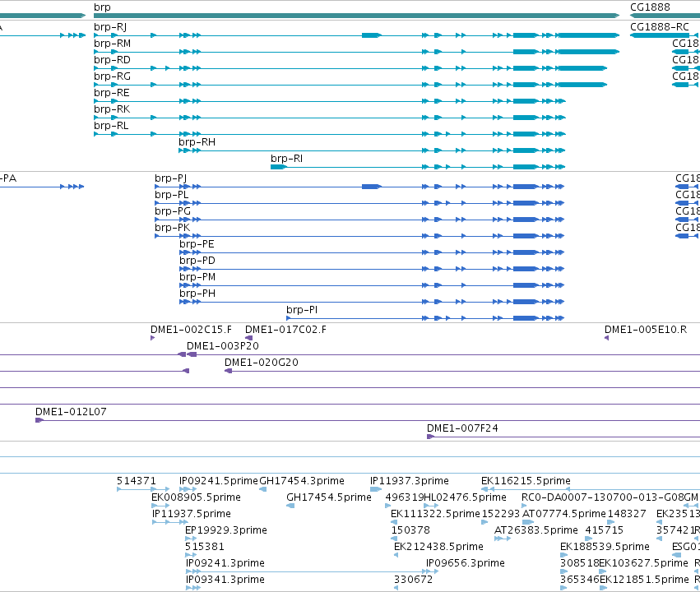This screenshot has height=592, width=700.
Task: Click EST label IP09241.3prime
Action: pos(225,563)
